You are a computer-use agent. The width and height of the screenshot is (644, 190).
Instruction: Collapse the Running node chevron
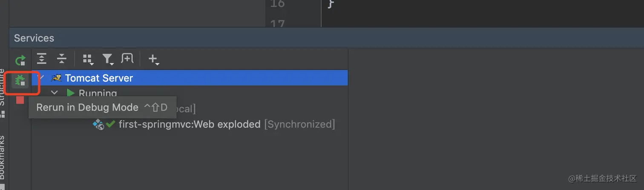(55, 93)
